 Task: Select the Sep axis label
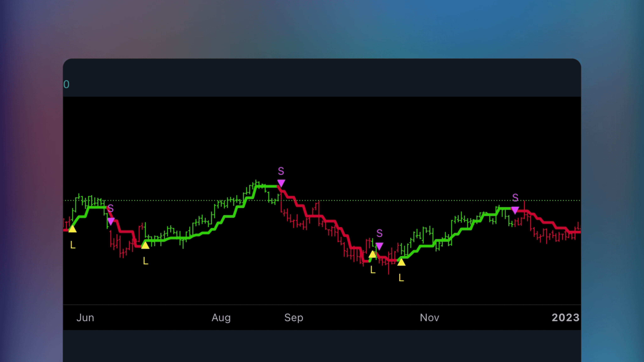coord(294,318)
